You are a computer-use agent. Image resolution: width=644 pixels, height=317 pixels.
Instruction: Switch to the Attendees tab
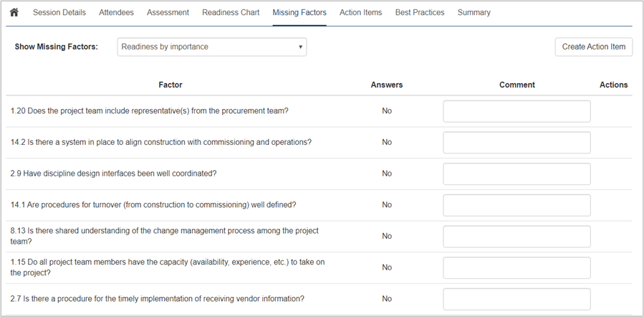tap(116, 13)
